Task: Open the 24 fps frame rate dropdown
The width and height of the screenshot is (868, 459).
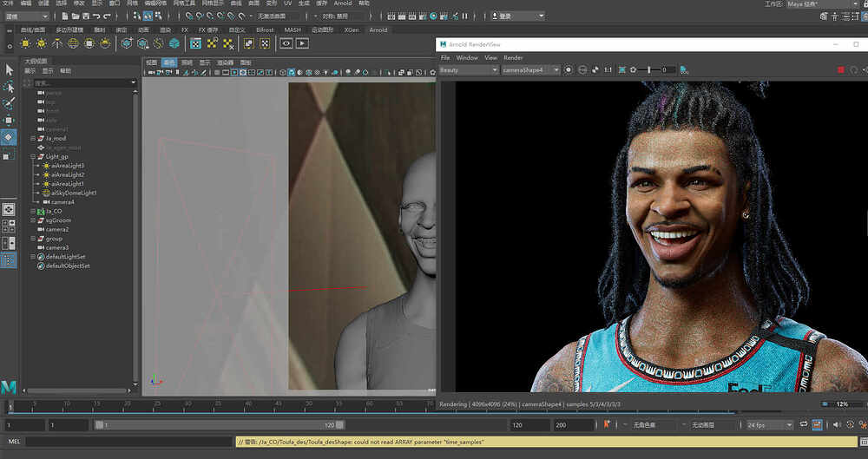Action: pyautogui.click(x=769, y=424)
